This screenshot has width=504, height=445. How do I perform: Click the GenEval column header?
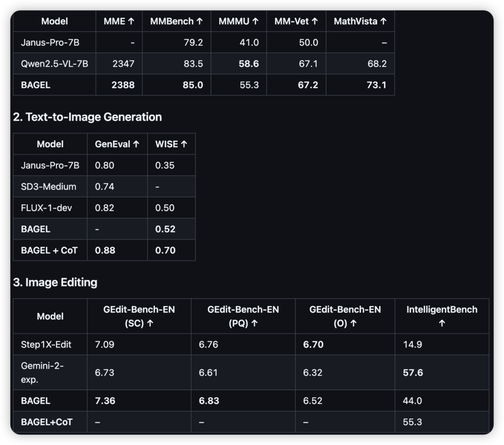117,144
